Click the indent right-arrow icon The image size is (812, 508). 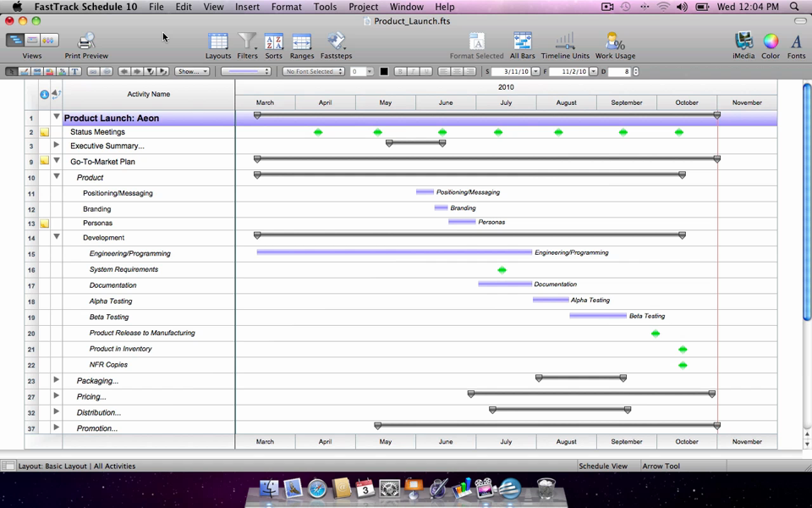(x=137, y=71)
